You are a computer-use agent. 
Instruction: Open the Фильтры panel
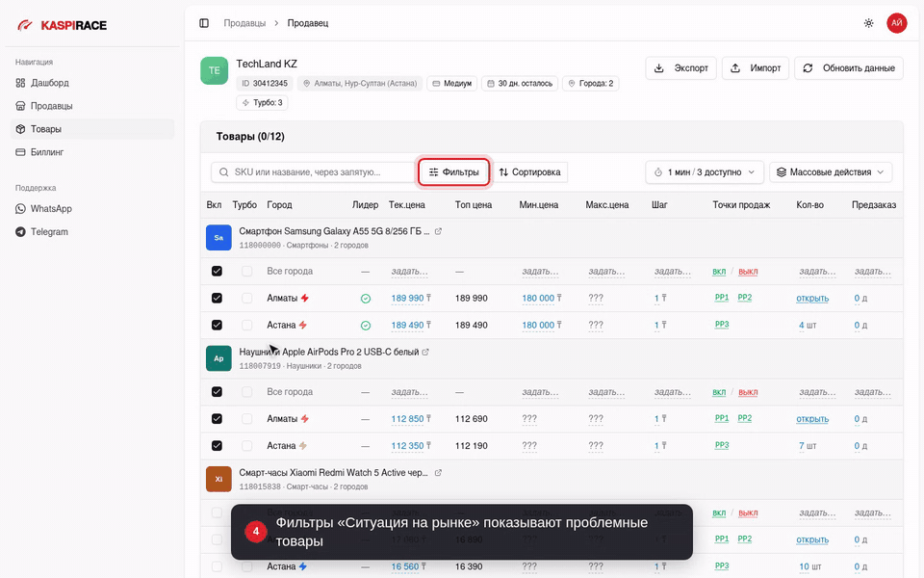click(453, 172)
